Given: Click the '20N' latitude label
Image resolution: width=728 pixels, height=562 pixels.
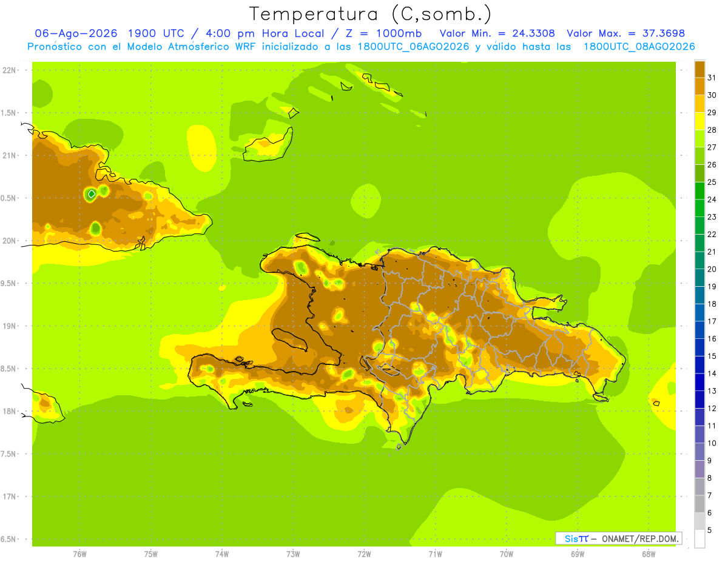Looking at the screenshot, I should (9, 241).
